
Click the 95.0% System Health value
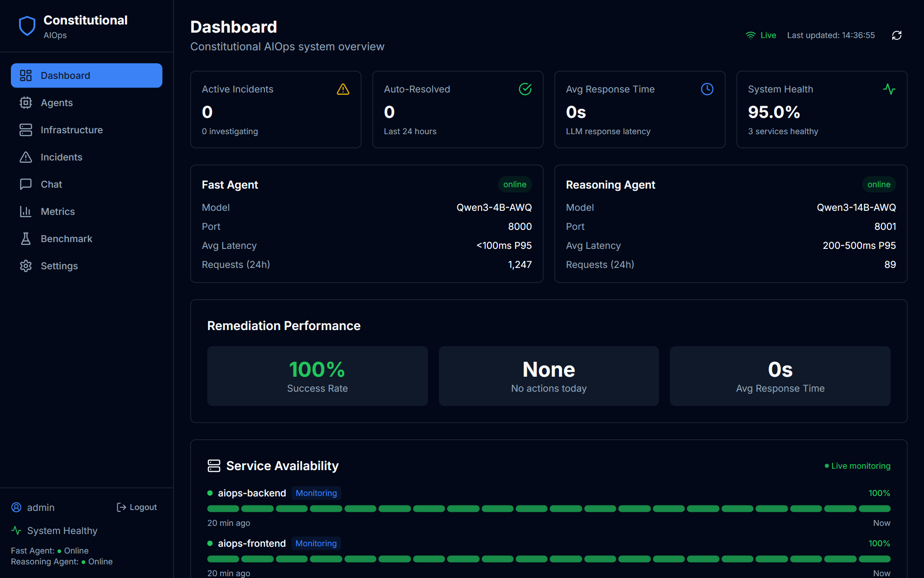coord(774,112)
